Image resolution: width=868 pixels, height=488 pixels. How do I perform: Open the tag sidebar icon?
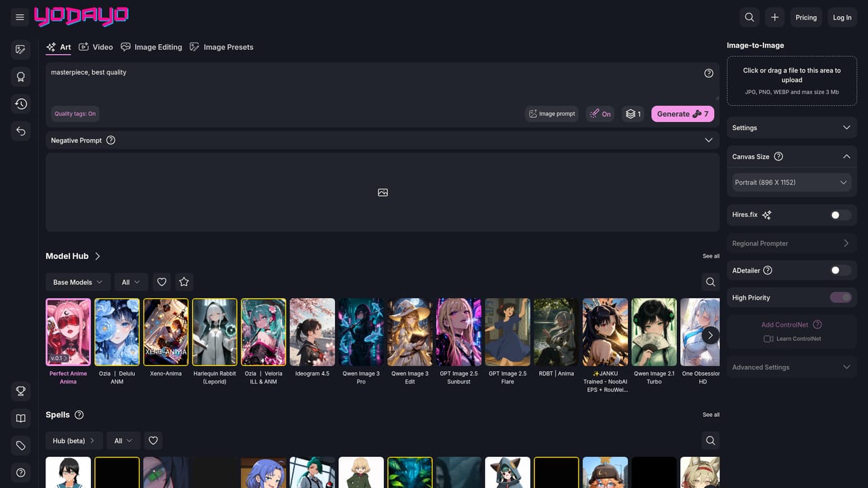click(x=20, y=445)
